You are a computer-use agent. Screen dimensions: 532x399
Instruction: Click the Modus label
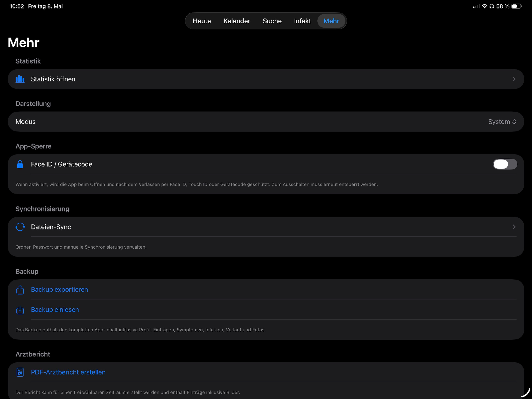coord(26,122)
